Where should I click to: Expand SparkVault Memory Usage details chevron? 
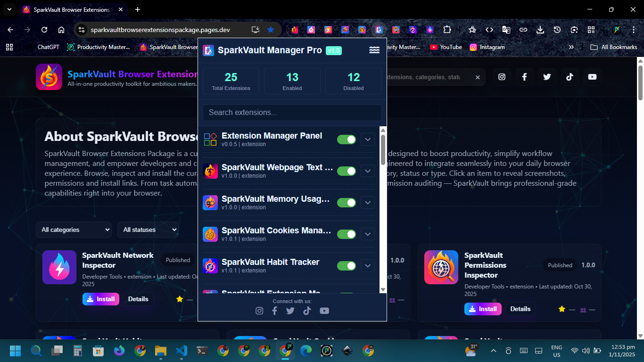(x=368, y=203)
